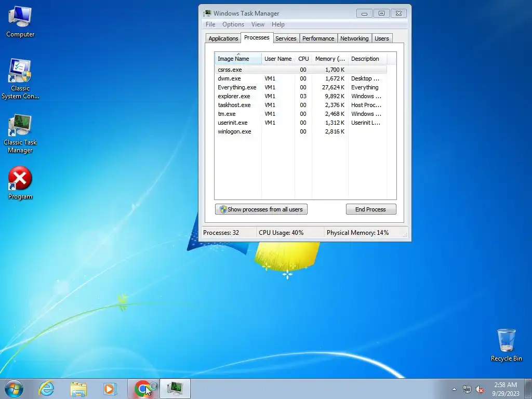Open the View menu

pos(258,24)
